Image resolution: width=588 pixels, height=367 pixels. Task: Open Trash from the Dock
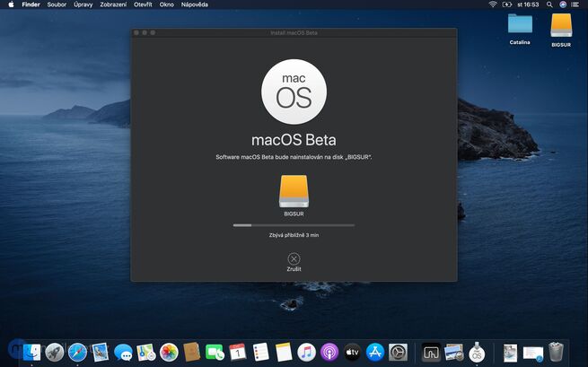(x=556, y=352)
